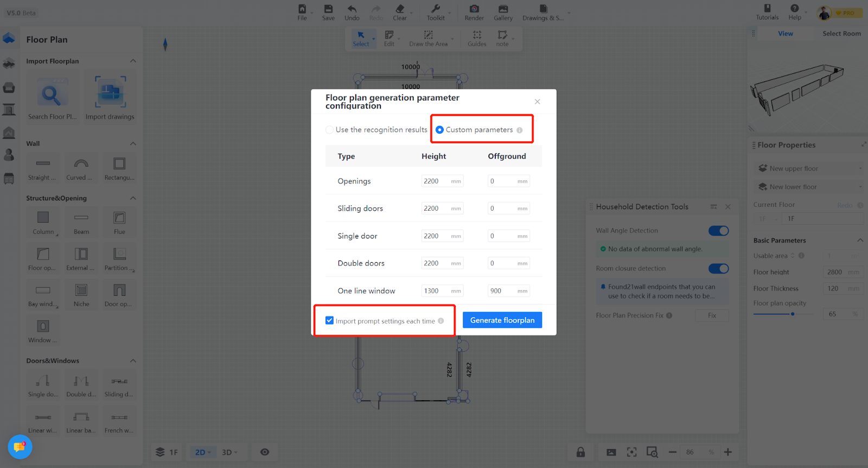The height and width of the screenshot is (468, 868).
Task: Open Tutorials in the top bar
Action: coord(767,12)
